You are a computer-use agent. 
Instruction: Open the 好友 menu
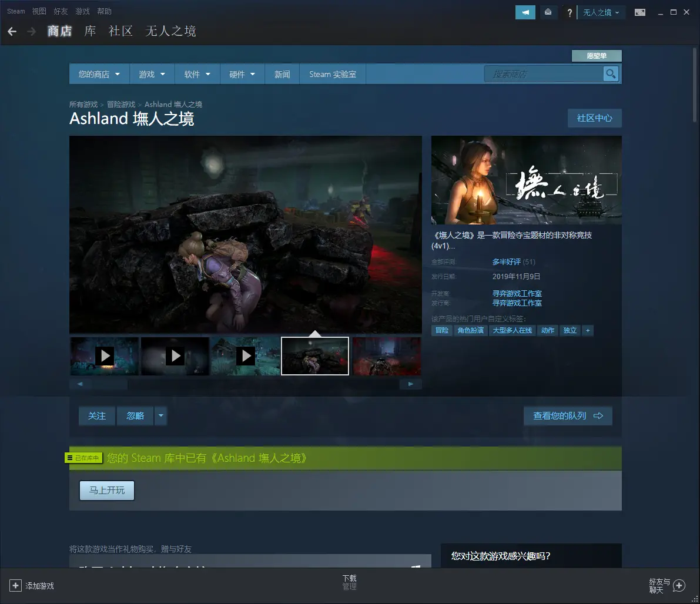tap(61, 11)
